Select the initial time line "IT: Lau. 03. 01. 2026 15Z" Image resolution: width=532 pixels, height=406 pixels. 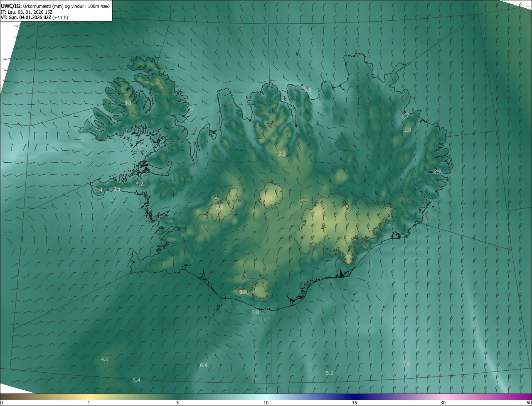pyautogui.click(x=27, y=12)
